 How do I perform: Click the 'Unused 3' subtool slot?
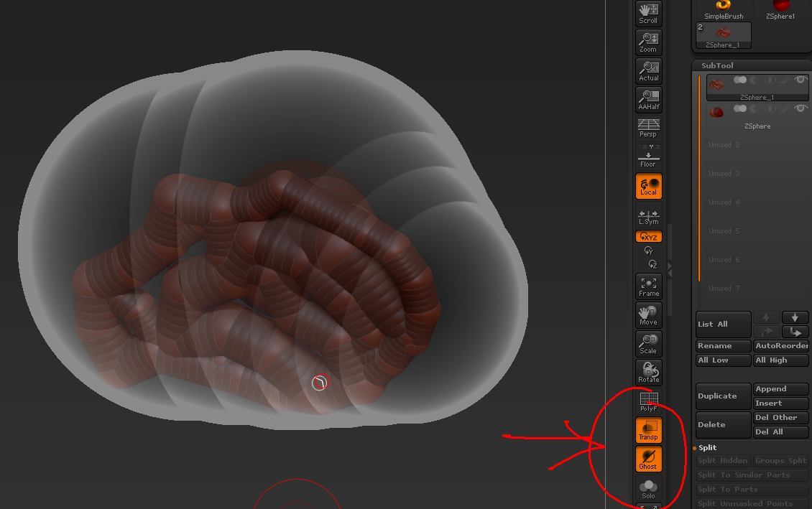(757, 174)
